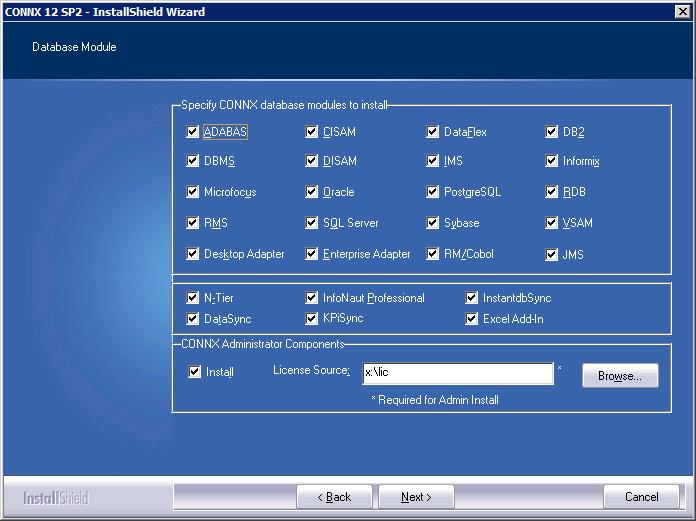Image resolution: width=696 pixels, height=521 pixels.
Task: Cancel the installation wizard
Action: coord(641,497)
